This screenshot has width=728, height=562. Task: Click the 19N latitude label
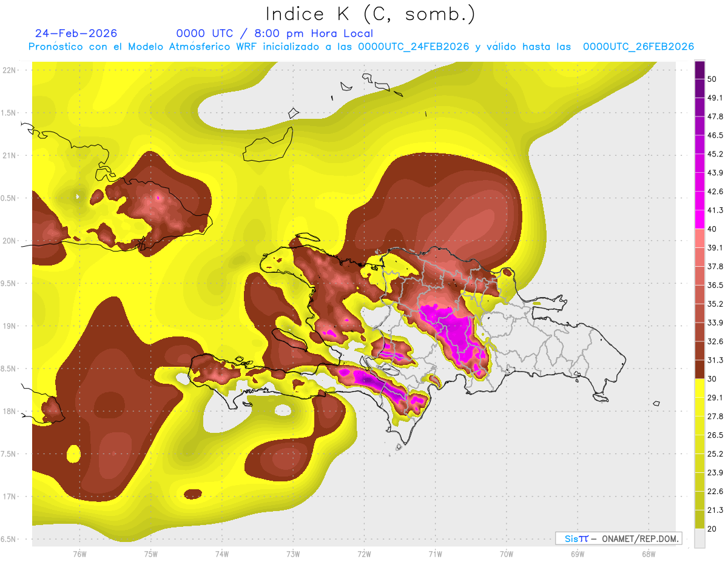pos(10,326)
